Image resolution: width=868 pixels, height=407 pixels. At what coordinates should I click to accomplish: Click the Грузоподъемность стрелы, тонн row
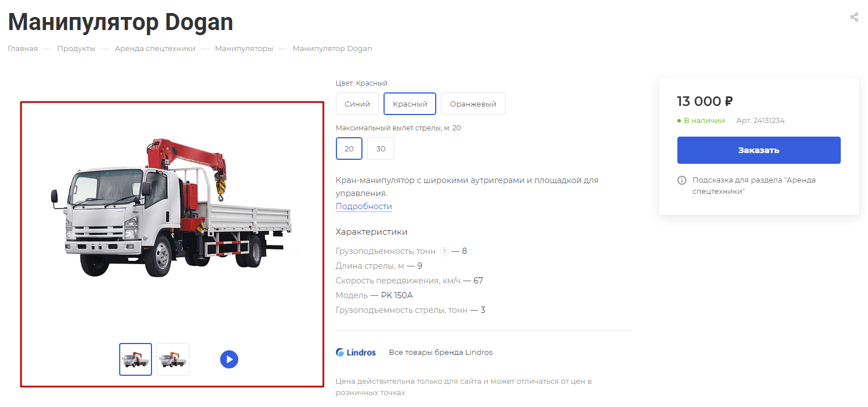(x=411, y=310)
